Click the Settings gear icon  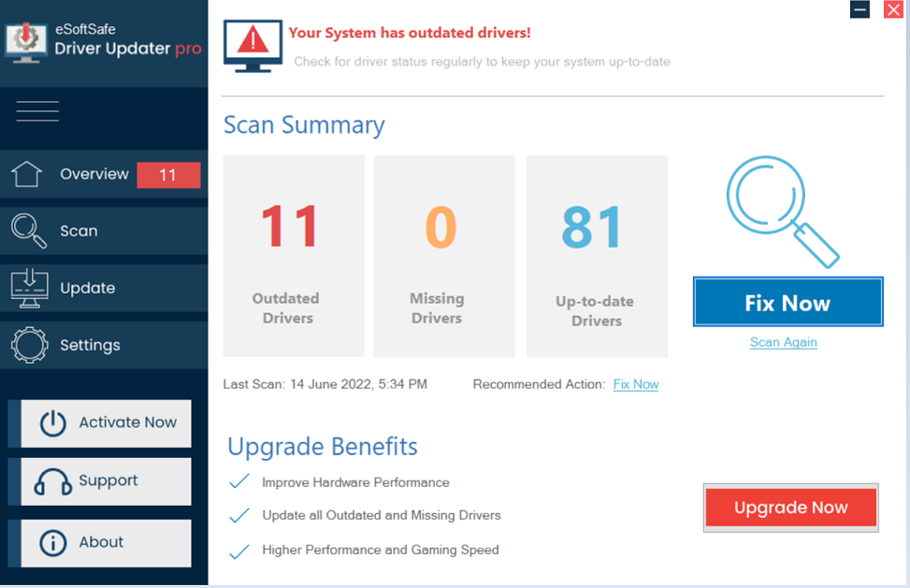pyautogui.click(x=29, y=345)
